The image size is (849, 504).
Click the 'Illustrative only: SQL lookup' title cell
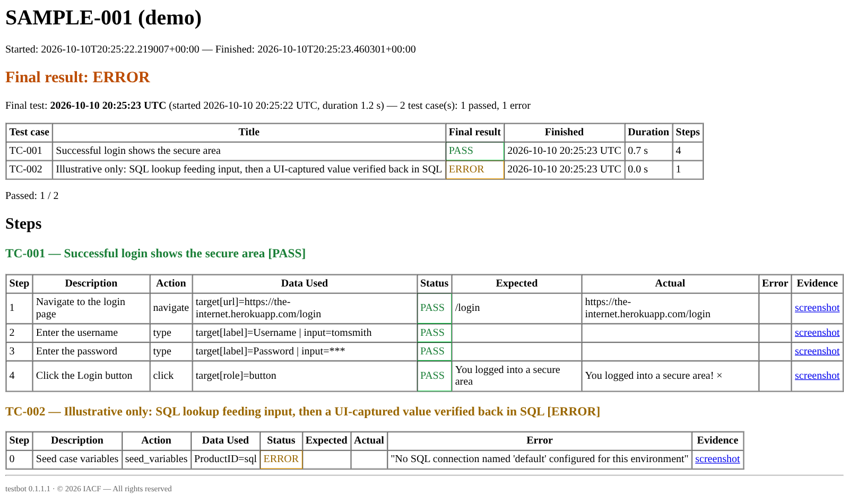click(x=249, y=169)
